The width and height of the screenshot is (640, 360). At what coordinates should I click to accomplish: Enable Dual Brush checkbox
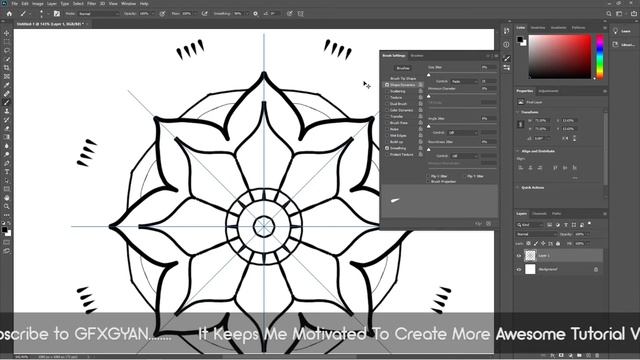(x=387, y=104)
